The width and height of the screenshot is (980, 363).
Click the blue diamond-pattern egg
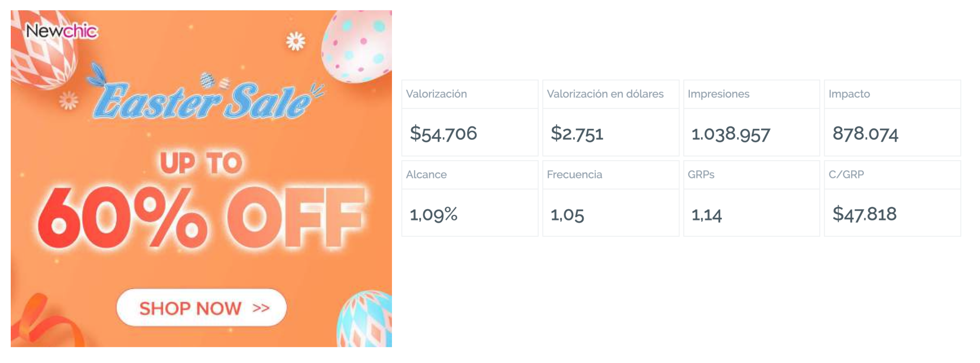pyautogui.click(x=364, y=319)
